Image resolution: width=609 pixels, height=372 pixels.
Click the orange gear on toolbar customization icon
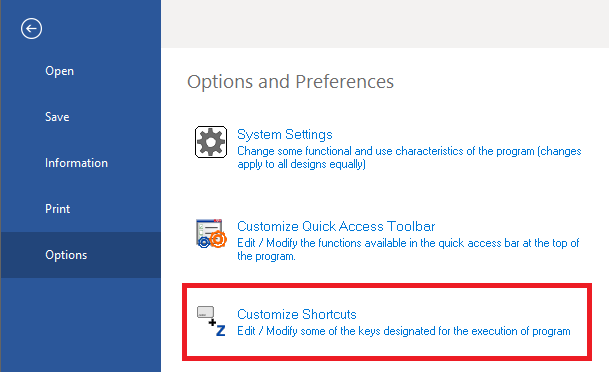click(218, 239)
